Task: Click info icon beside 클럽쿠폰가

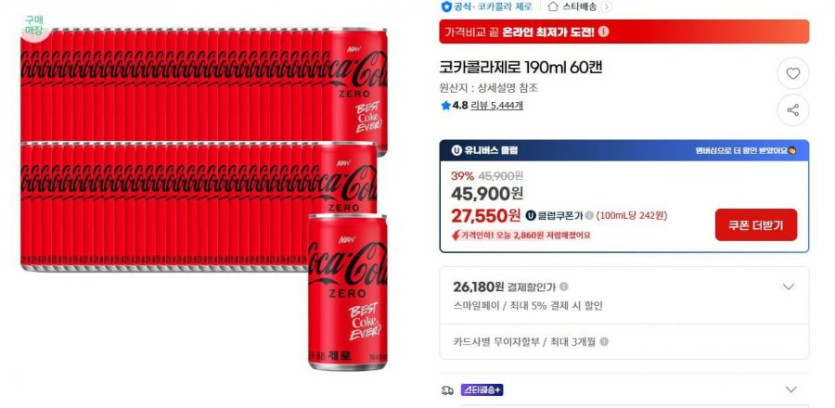Action: [x=589, y=216]
